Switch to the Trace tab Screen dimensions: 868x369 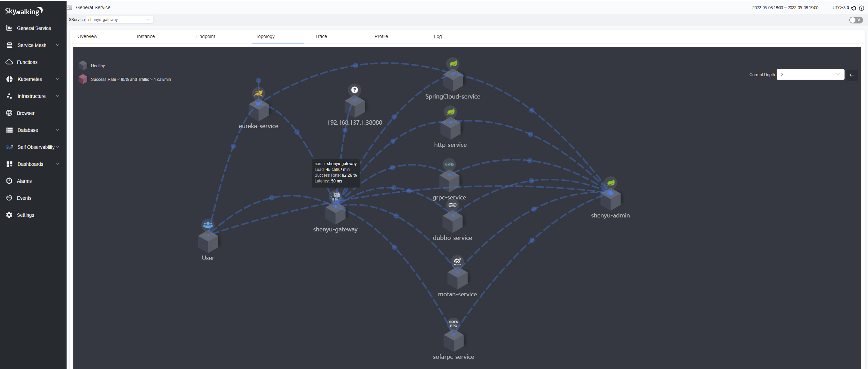pos(321,36)
